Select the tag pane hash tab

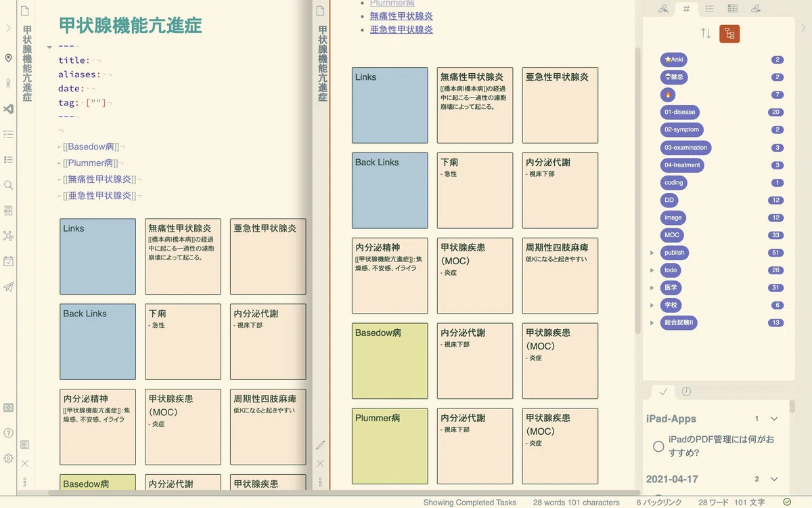pos(687,9)
